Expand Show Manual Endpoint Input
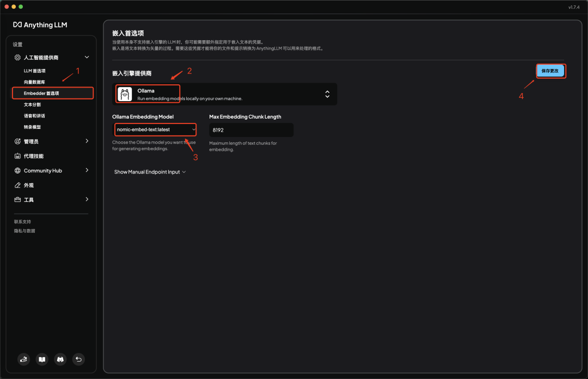The width and height of the screenshot is (588, 379). point(150,172)
